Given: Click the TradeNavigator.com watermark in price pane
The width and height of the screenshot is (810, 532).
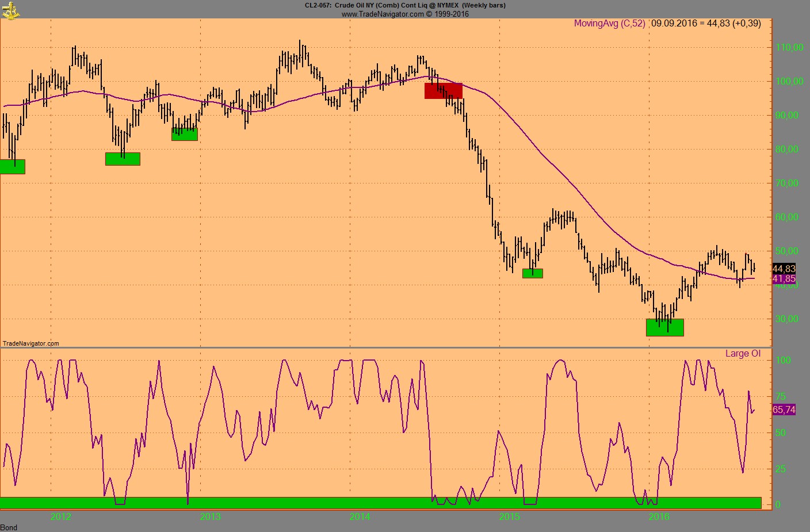Looking at the screenshot, I should [31, 343].
